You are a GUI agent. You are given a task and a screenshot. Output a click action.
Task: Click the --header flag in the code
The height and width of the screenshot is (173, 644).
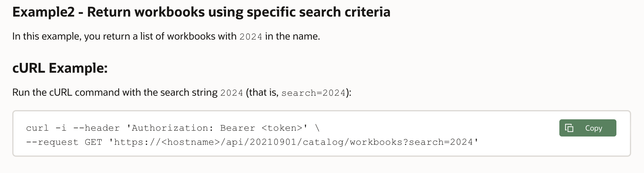96,128
